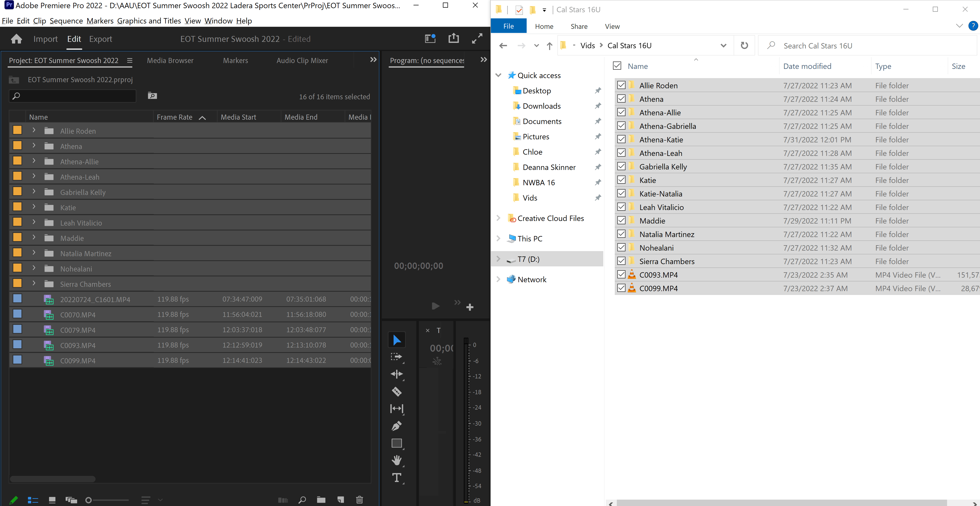The width and height of the screenshot is (980, 506).
Task: Activate the Hand tool
Action: click(x=396, y=460)
